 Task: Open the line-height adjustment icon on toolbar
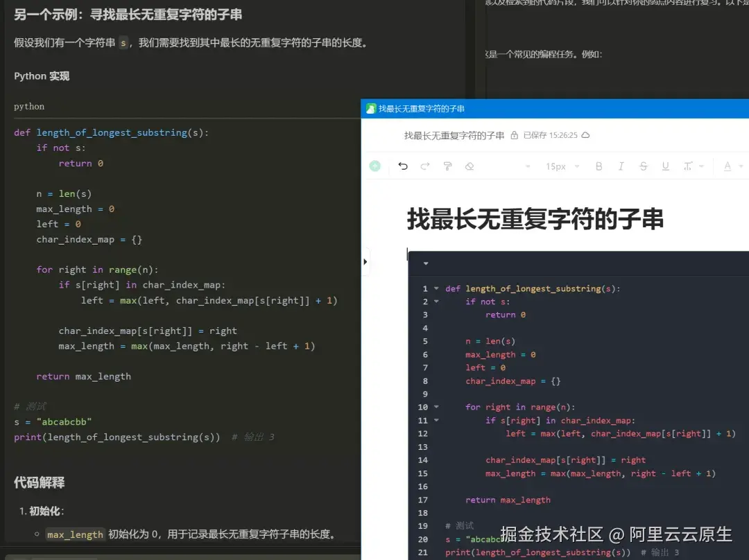(x=688, y=166)
